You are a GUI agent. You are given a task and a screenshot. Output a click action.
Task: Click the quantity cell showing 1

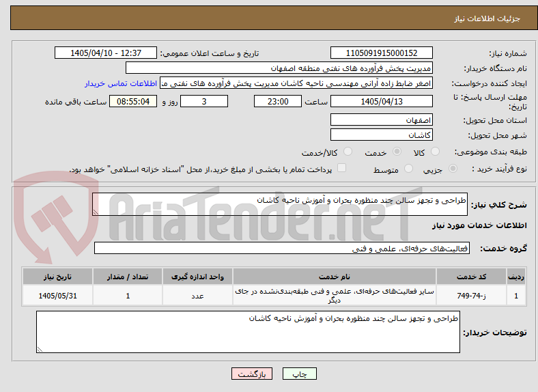tap(128, 296)
